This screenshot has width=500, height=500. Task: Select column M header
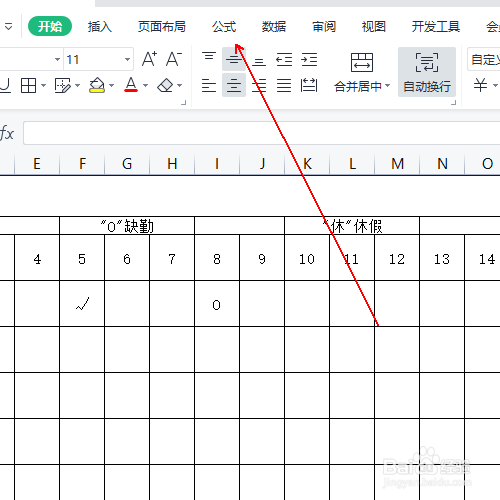click(x=397, y=164)
